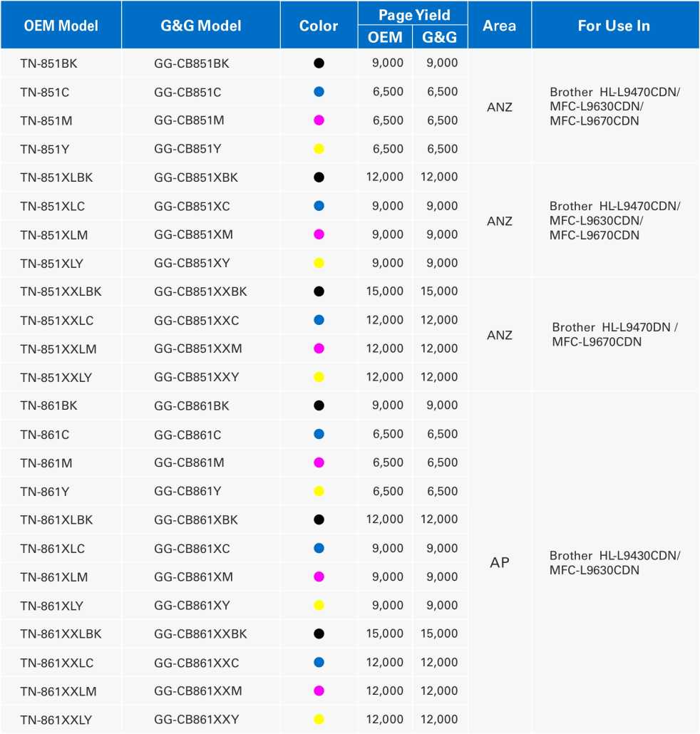Image resolution: width=700 pixels, height=734 pixels.
Task: Select the G&G Model column header
Action: click(201, 25)
